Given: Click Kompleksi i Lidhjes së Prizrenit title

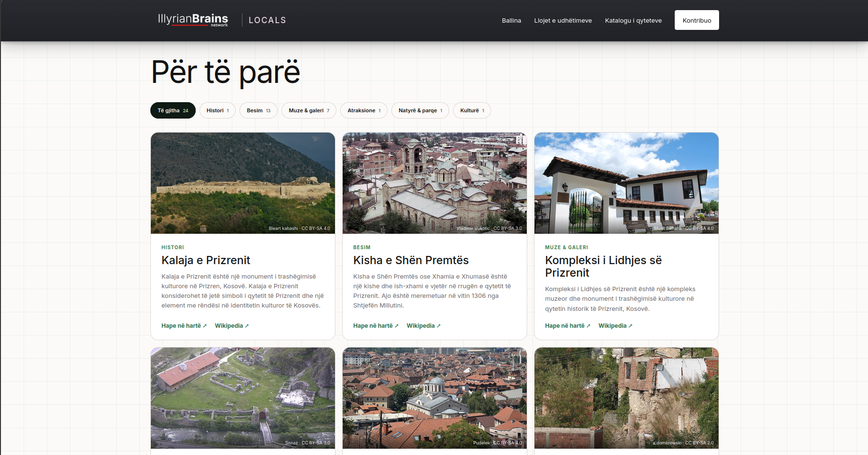Looking at the screenshot, I should point(603,267).
